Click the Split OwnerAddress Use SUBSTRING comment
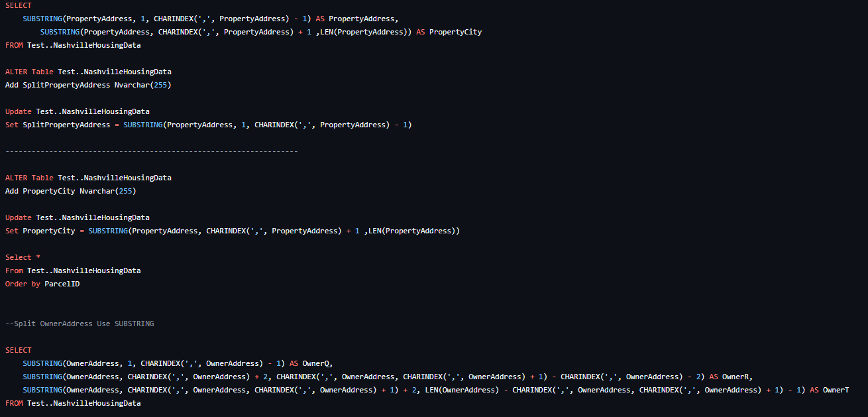 coord(80,324)
